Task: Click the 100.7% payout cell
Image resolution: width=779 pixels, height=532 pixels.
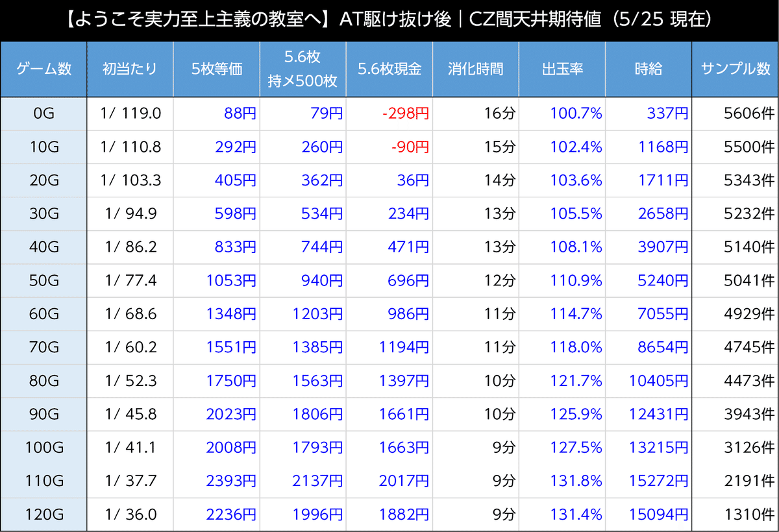Action: click(562, 114)
